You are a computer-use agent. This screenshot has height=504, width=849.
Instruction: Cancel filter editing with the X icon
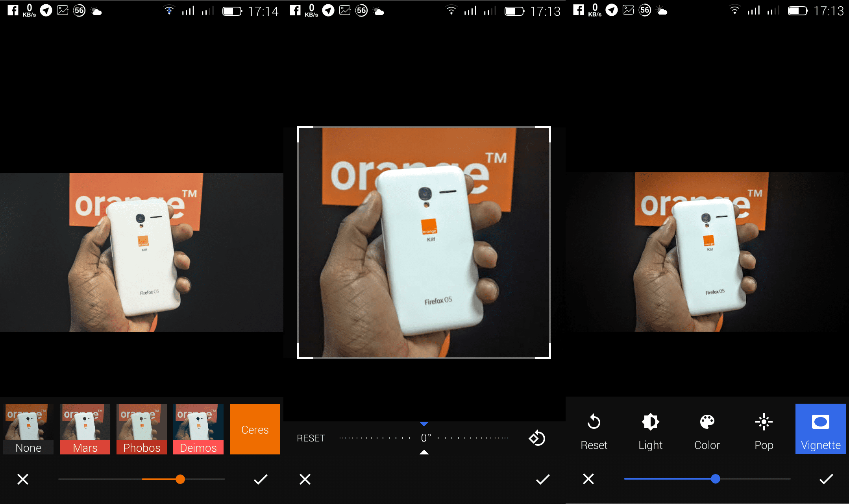(23, 479)
